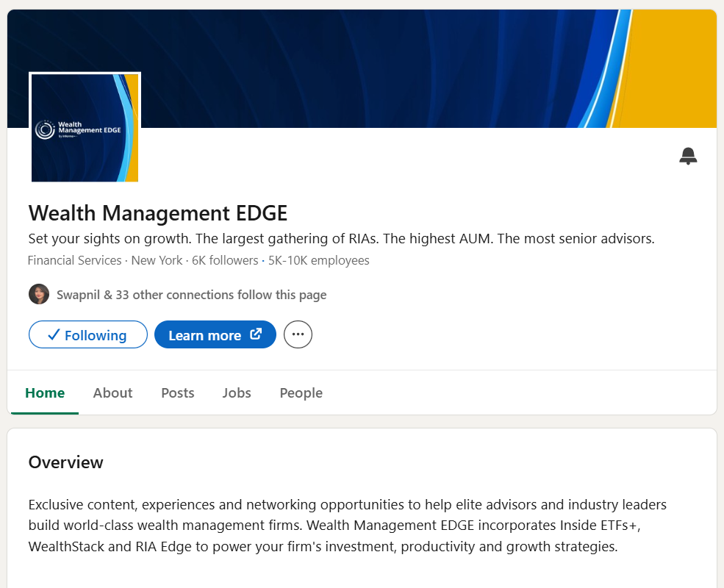
Task: Click the notification bell icon
Action: pyautogui.click(x=688, y=156)
